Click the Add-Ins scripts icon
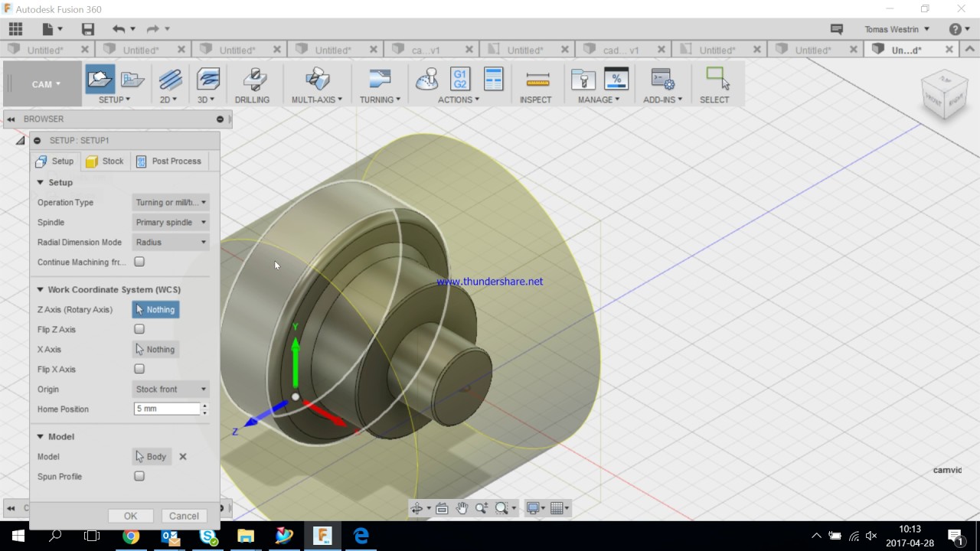The width and height of the screenshot is (980, 551). pyautogui.click(x=662, y=80)
